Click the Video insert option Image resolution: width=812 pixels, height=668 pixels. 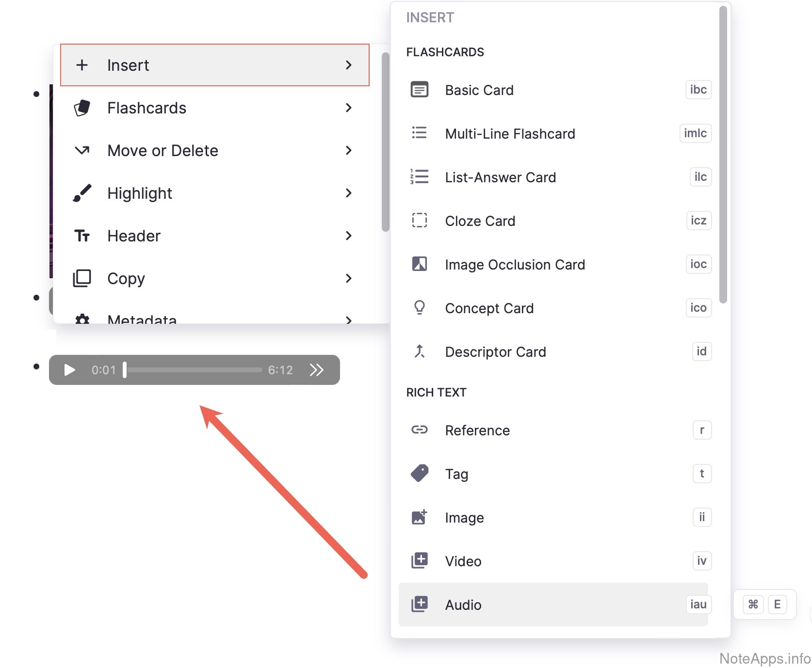pos(463,561)
